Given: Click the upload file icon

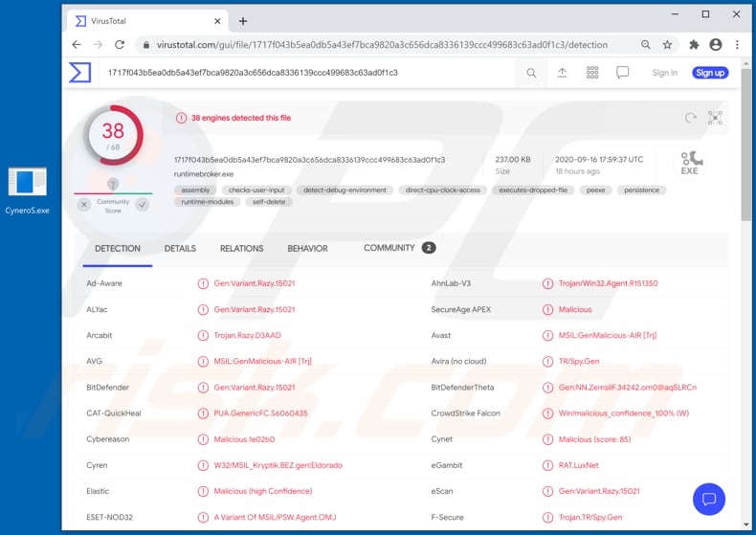Looking at the screenshot, I should (x=562, y=73).
